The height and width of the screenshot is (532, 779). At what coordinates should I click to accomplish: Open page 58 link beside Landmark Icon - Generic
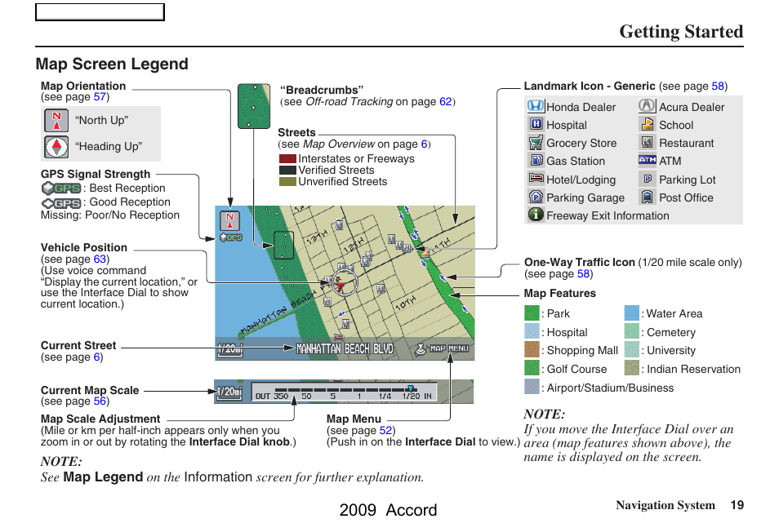718,86
